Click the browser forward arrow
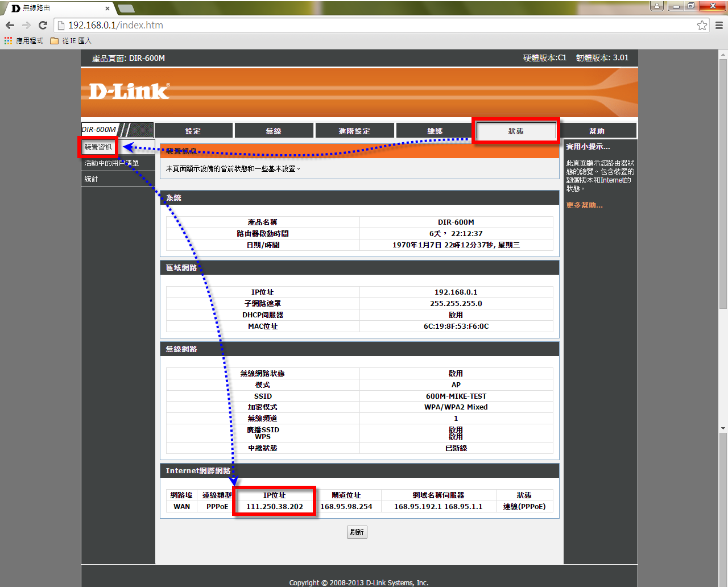 [26, 25]
